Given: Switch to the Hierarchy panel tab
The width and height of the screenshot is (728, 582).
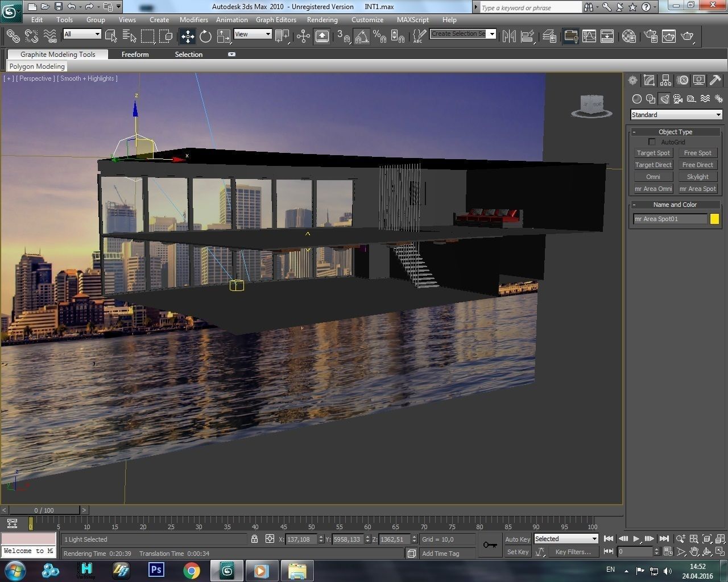Looking at the screenshot, I should click(665, 81).
